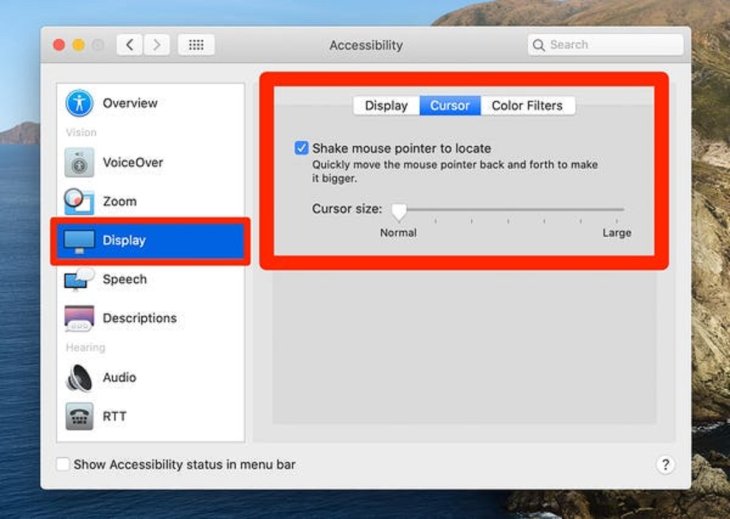Disable Shake mouse pointer to locate

click(x=301, y=148)
